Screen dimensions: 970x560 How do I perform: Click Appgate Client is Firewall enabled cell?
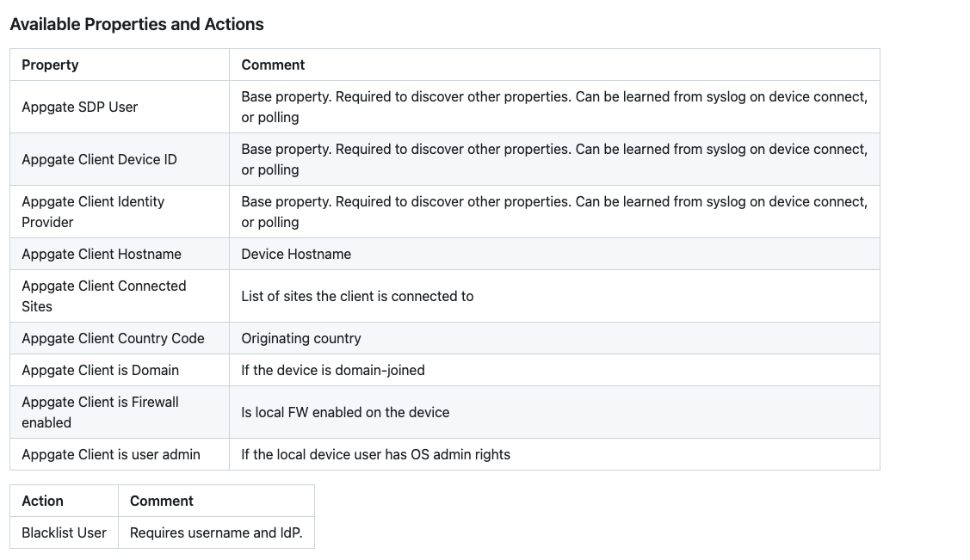pos(120,412)
